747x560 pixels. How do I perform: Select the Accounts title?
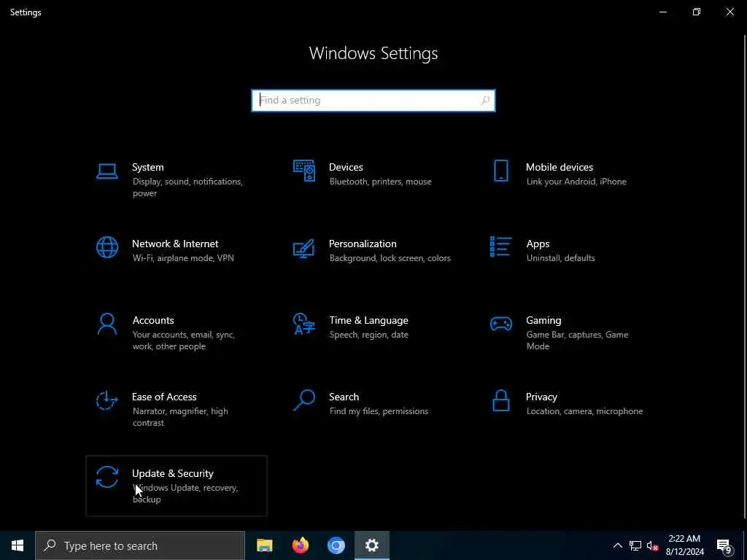(153, 321)
